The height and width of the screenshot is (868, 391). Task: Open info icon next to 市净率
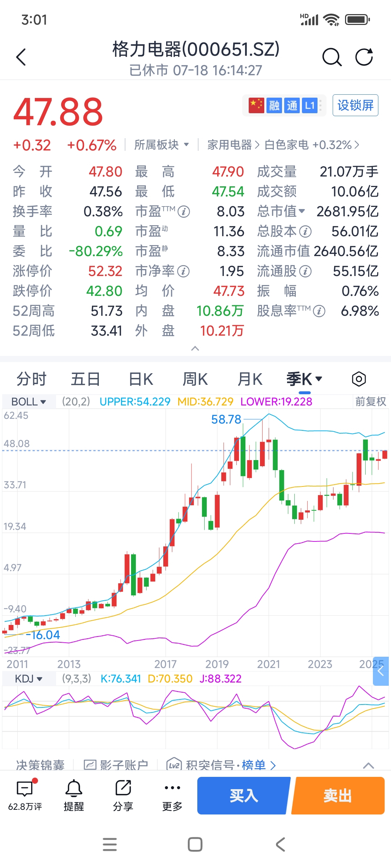[184, 271]
